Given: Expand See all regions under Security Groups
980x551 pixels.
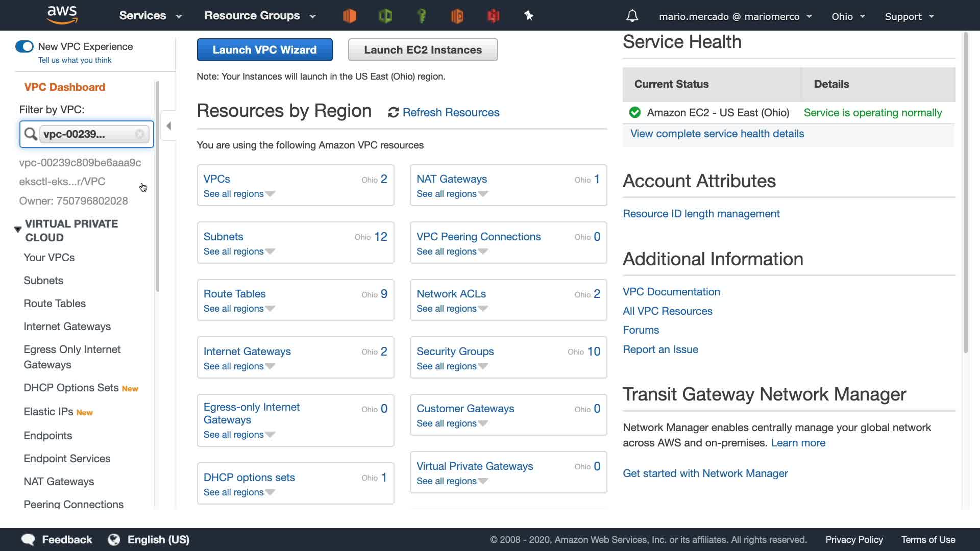Looking at the screenshot, I should [452, 366].
